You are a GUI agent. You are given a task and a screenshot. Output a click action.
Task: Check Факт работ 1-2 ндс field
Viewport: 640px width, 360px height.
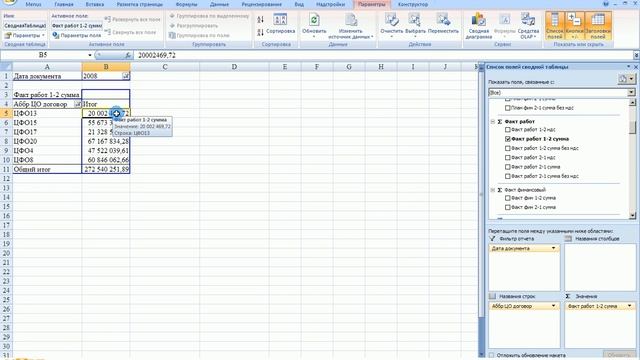[x=508, y=129]
